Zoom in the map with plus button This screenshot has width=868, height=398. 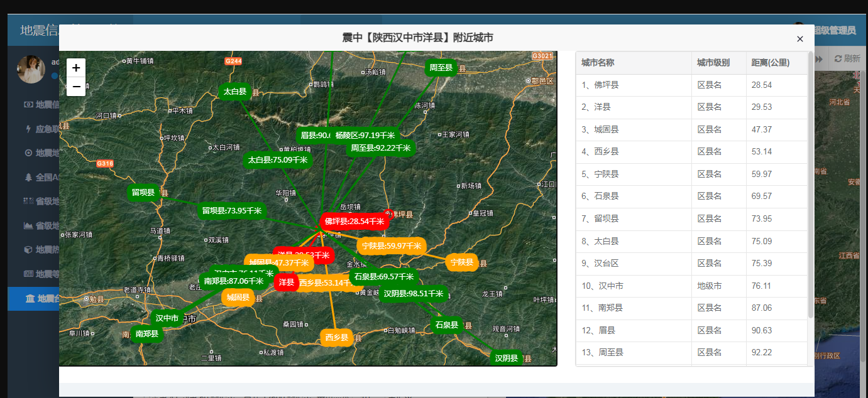[x=76, y=68]
